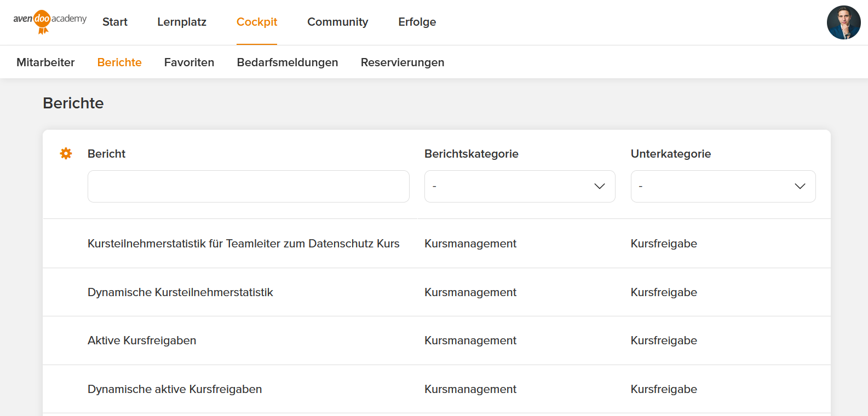Open the Mitarbeiter sub-tab
868x416 pixels.
click(45, 62)
